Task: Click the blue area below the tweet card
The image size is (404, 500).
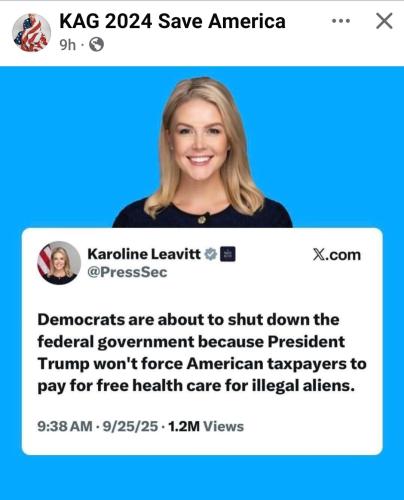Action: coord(202,477)
